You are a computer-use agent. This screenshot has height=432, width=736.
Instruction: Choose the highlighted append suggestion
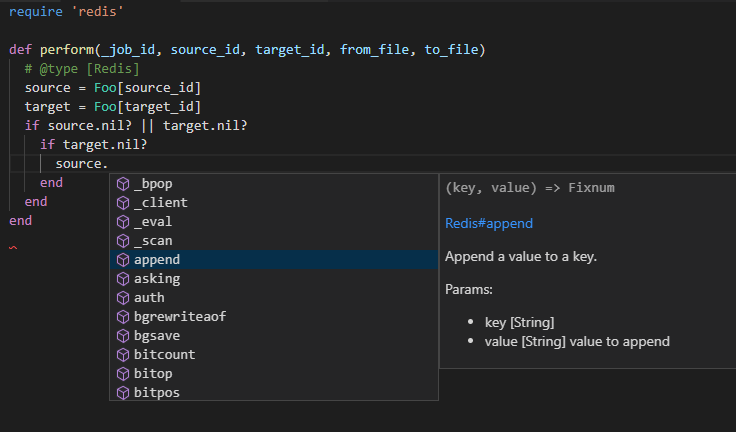pyautogui.click(x=274, y=260)
